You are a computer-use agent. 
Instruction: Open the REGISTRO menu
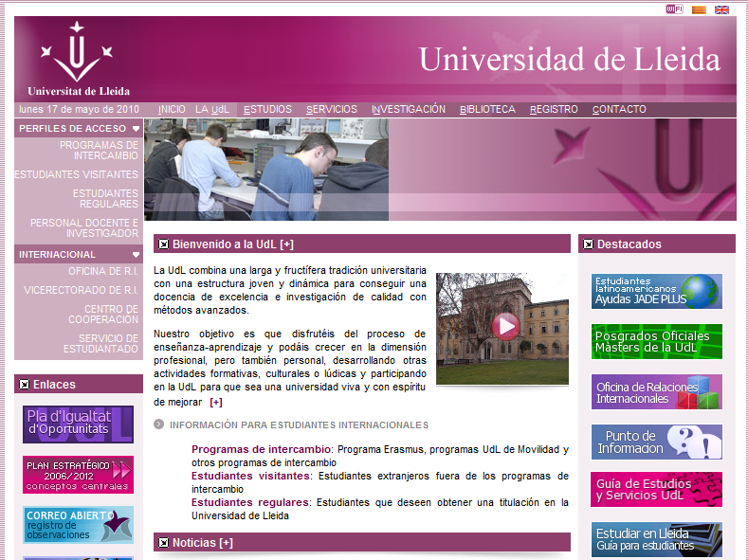pyautogui.click(x=554, y=109)
